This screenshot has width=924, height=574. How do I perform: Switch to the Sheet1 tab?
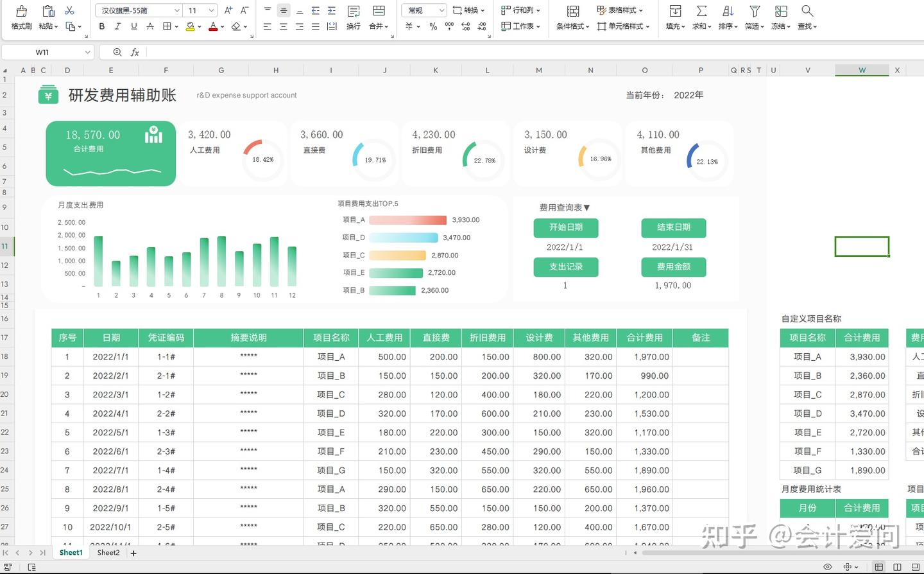tap(71, 553)
